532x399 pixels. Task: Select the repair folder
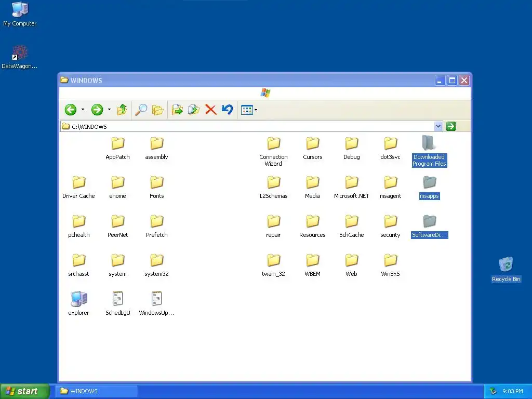[x=273, y=227]
